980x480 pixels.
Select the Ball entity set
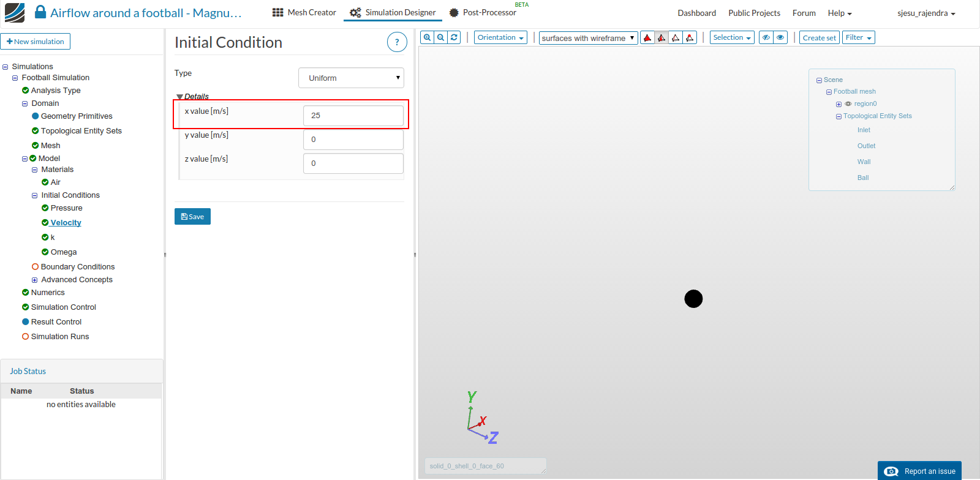[863, 178]
